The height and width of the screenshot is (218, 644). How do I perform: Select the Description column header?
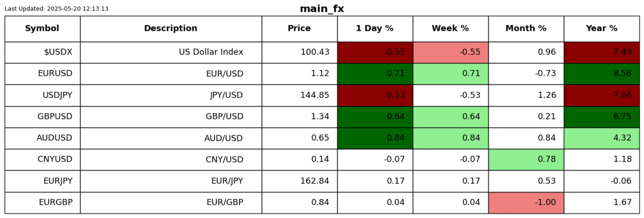(170, 28)
